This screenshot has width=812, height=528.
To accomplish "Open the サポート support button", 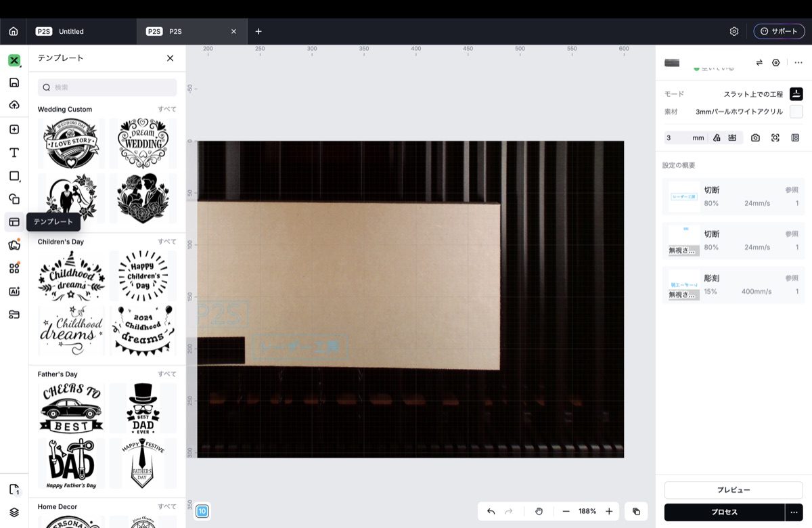I will 779,31.
